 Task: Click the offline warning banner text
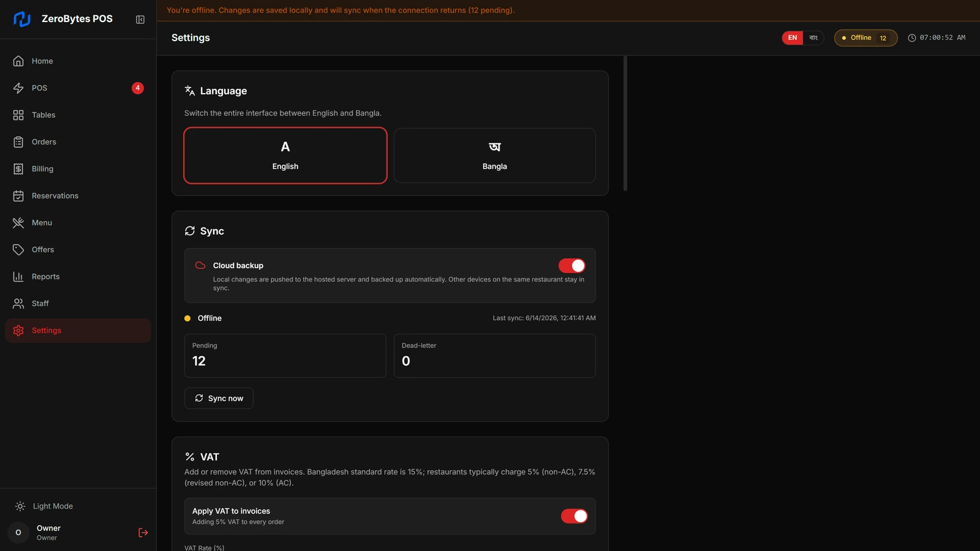click(x=341, y=10)
